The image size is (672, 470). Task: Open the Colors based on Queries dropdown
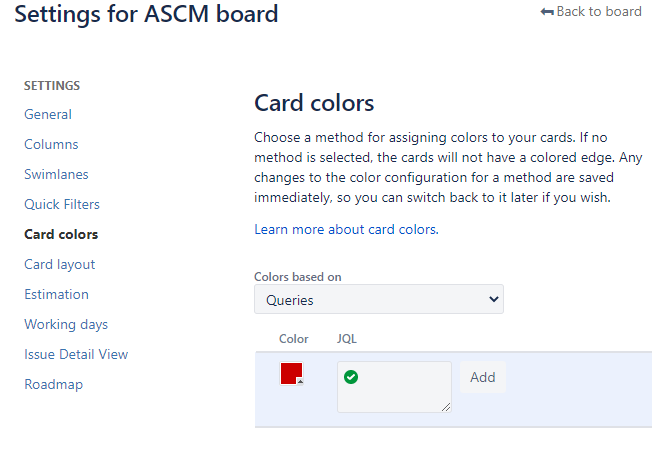pos(379,299)
